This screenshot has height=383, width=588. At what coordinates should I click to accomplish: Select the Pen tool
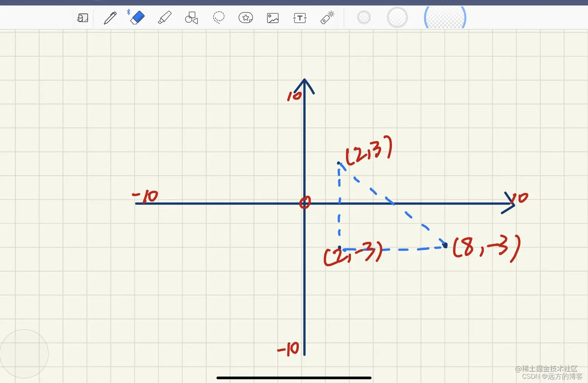110,18
